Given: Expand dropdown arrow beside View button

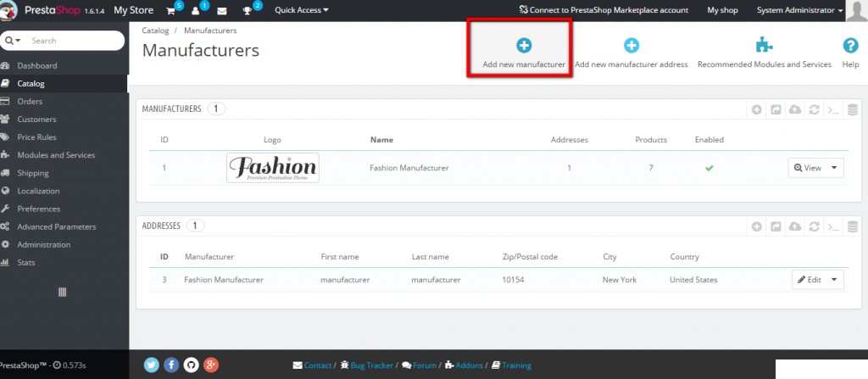Looking at the screenshot, I should (x=834, y=168).
